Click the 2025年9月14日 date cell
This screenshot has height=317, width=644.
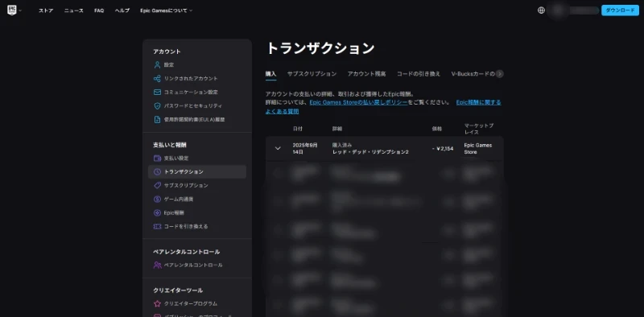pos(305,148)
